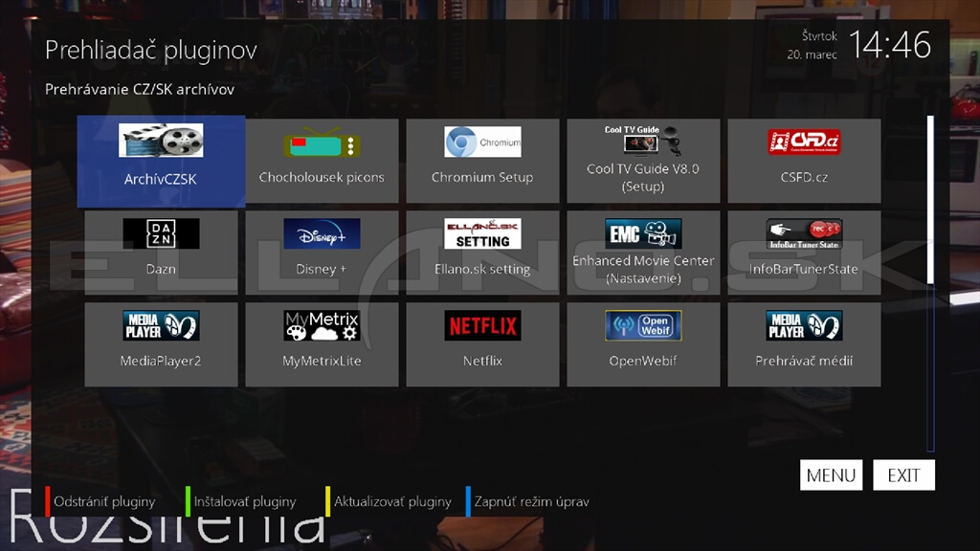
Task: Open the Cool TV Guide icon
Action: pyautogui.click(x=643, y=140)
